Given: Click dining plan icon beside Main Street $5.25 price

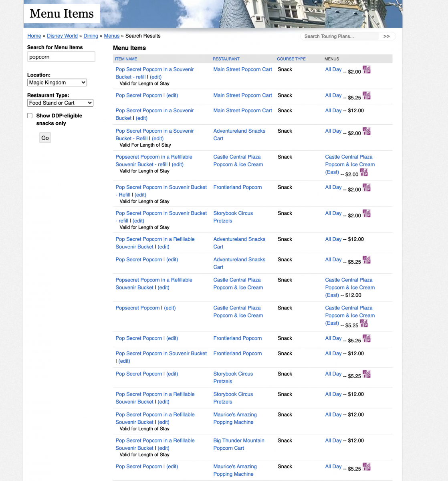Looking at the screenshot, I should tap(366, 96).
